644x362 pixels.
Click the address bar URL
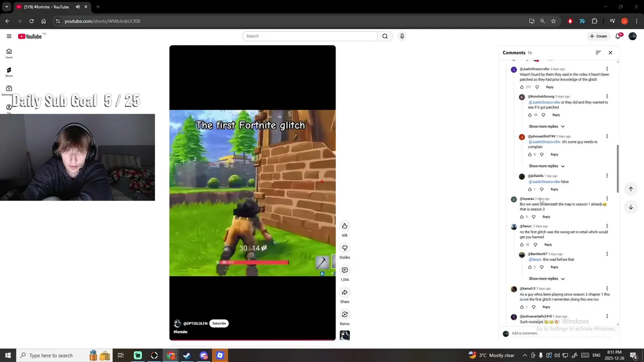click(x=102, y=21)
